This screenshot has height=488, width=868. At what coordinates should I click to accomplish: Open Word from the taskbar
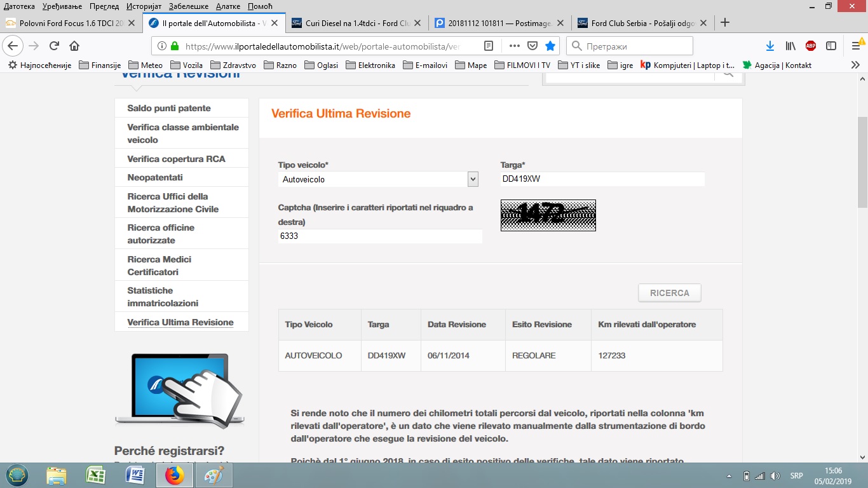click(135, 475)
